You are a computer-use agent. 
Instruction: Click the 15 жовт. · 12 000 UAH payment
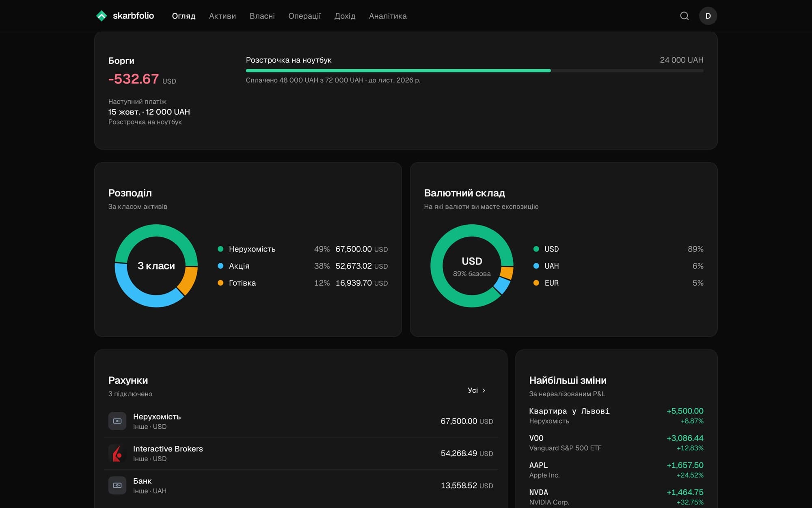click(x=149, y=112)
